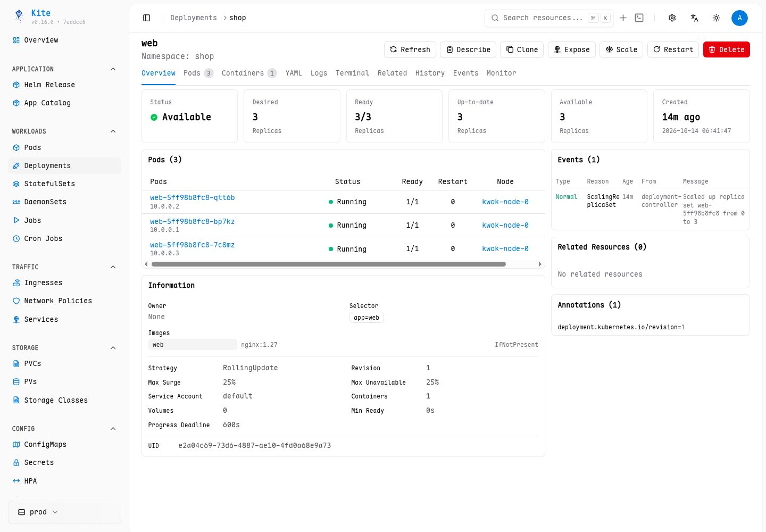Click the Search resources field
Viewport: 766px width, 532px height.
pyautogui.click(x=549, y=18)
